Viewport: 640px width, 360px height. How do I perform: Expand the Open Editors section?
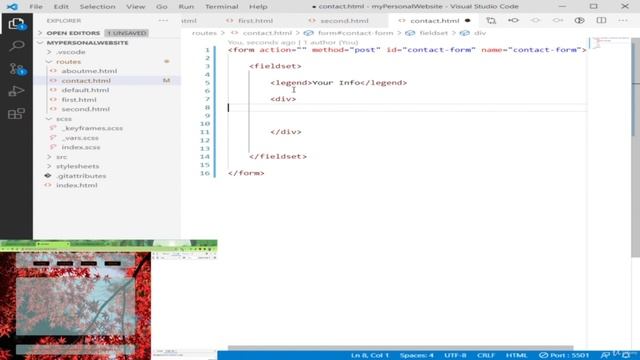pyautogui.click(x=73, y=33)
